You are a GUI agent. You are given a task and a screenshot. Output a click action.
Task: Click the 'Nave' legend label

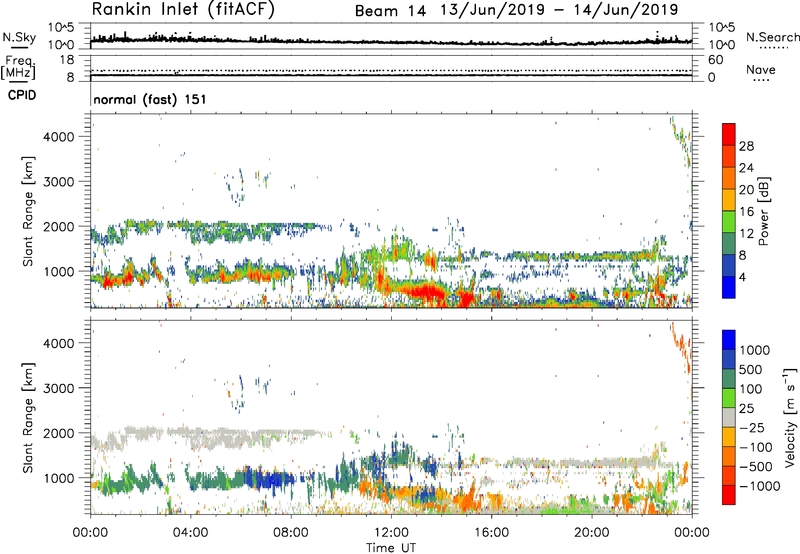tap(761, 69)
